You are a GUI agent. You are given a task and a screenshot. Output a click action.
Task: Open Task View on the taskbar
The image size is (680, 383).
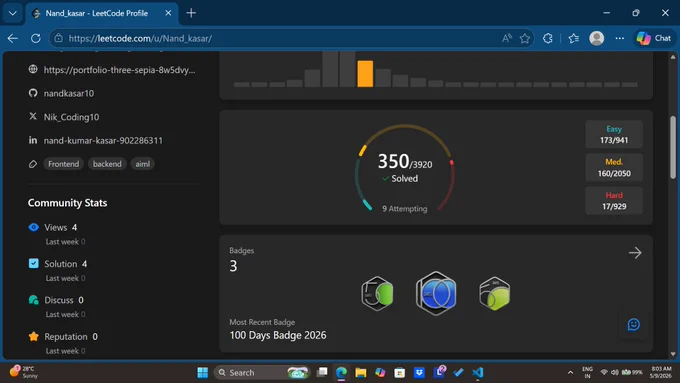point(322,372)
